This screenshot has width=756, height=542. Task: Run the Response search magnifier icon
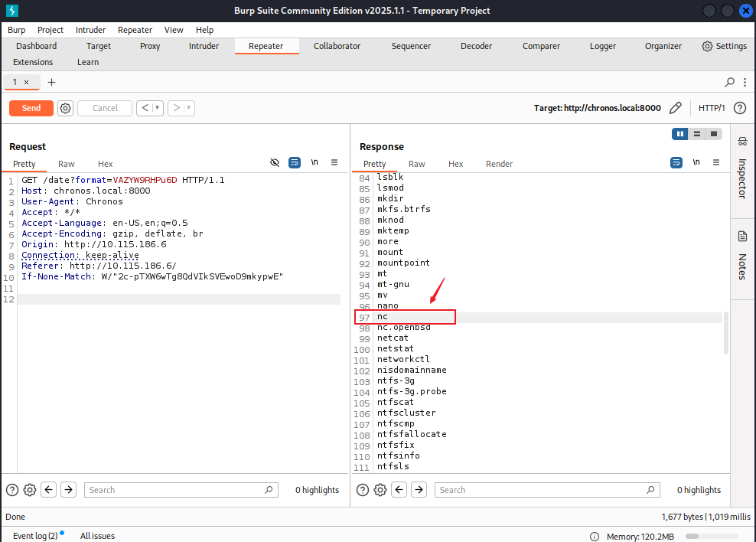click(650, 490)
